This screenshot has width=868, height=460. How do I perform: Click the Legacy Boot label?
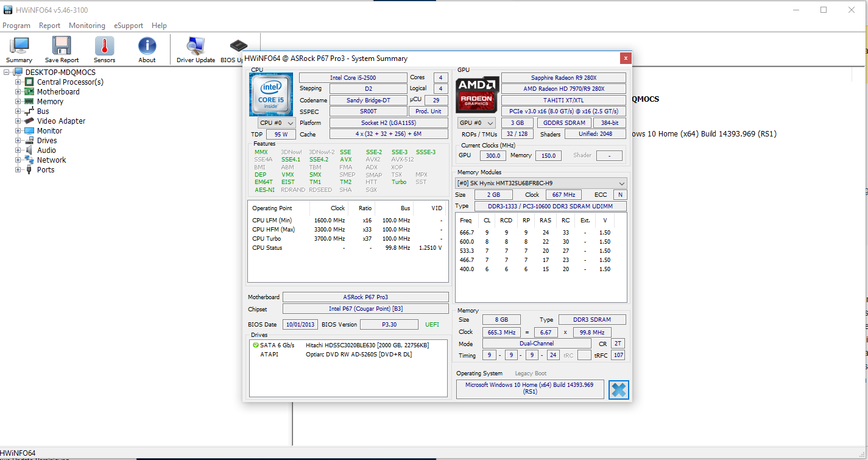531,373
